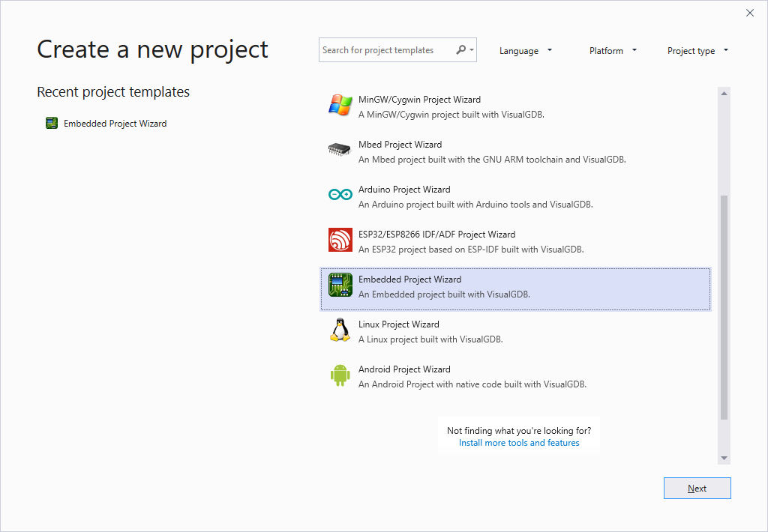Click the search magnifier icon
The image size is (768, 532).
[x=461, y=50]
